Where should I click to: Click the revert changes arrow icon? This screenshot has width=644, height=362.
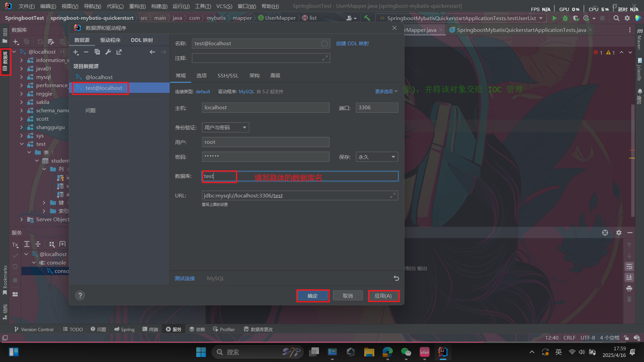click(x=396, y=278)
